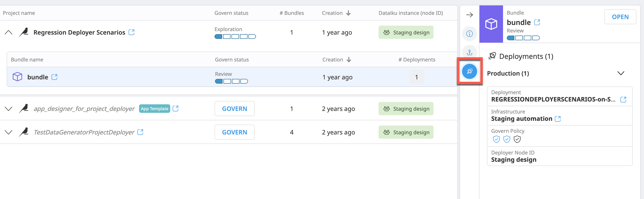Click the # Bundles column header
This screenshot has height=199, width=644.
292,13
